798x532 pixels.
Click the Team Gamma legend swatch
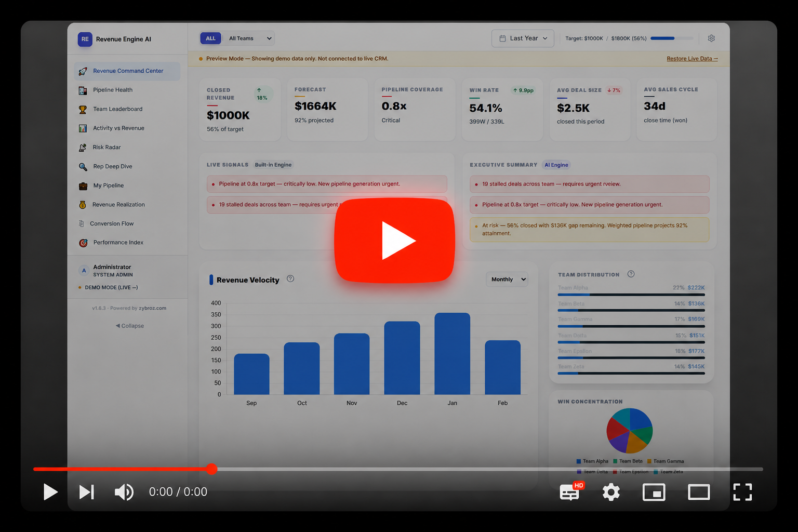pyautogui.click(x=649, y=461)
